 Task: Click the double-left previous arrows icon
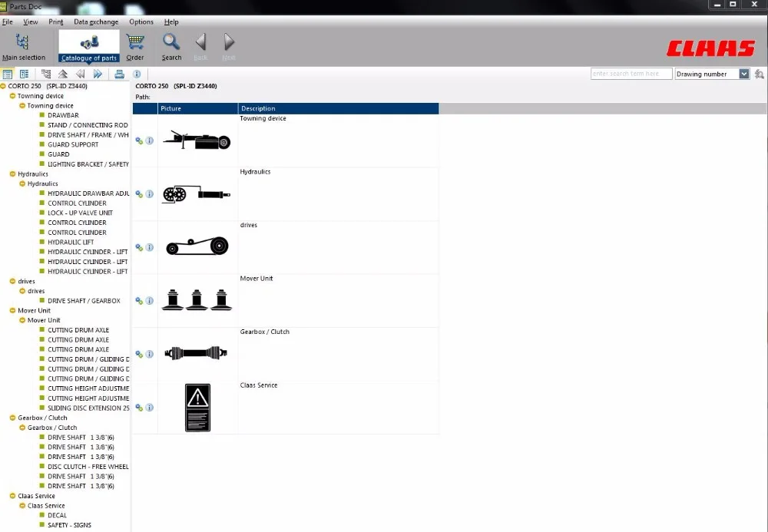click(80, 74)
